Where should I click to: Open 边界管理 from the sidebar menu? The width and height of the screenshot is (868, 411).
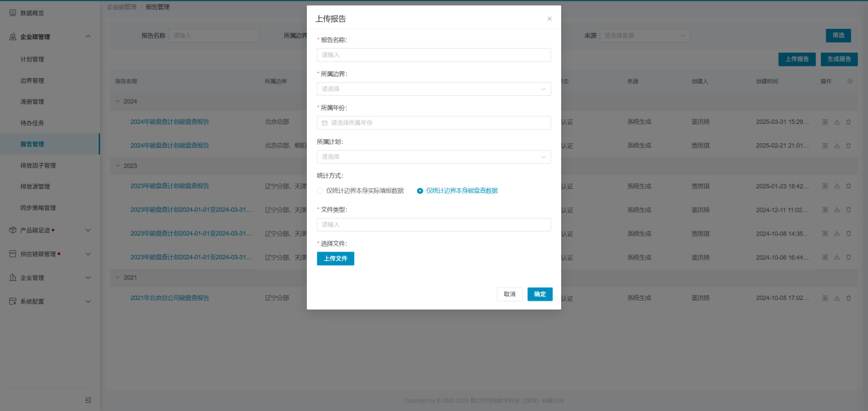tap(32, 81)
